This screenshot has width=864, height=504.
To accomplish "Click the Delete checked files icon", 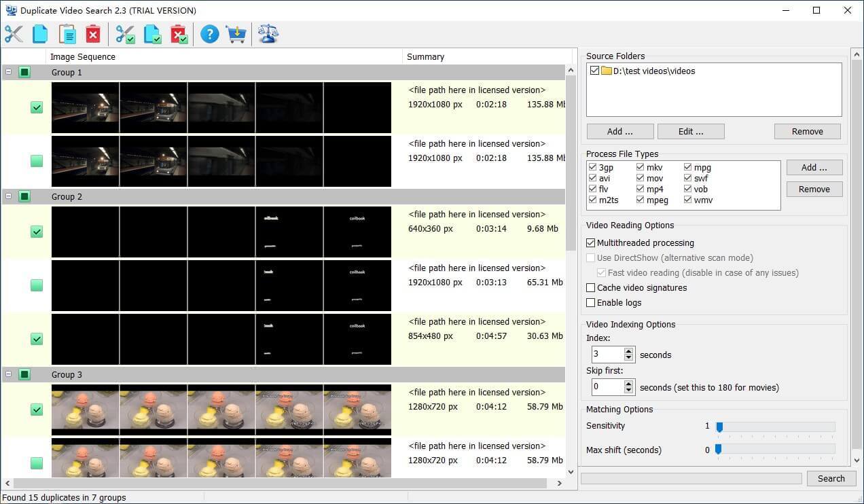I will click(178, 33).
